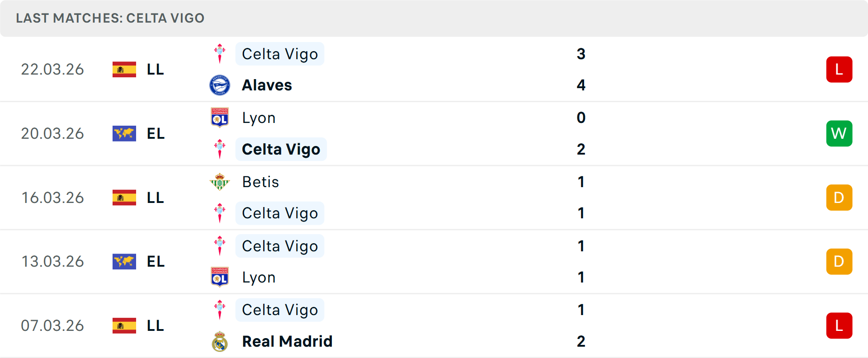Open the Betis club crest
The height and width of the screenshot is (358, 868).
click(220, 182)
